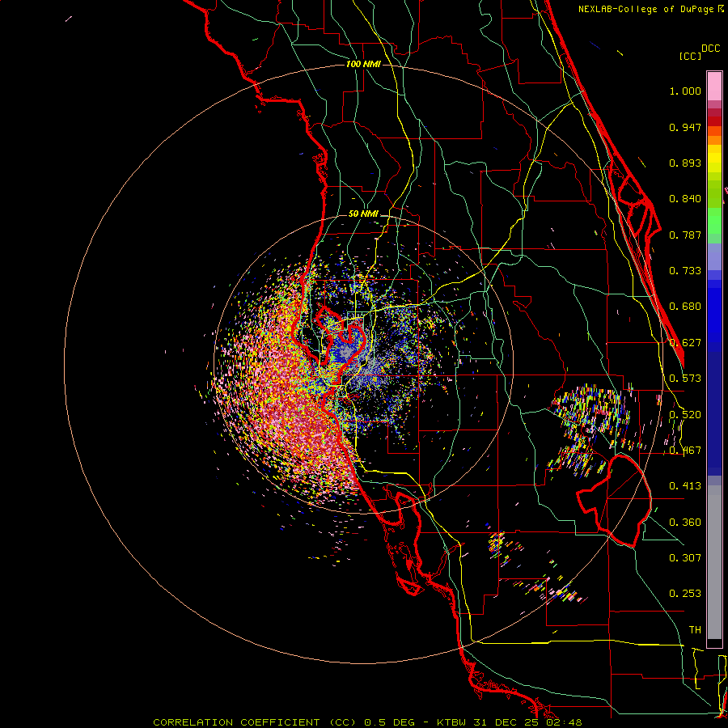
Task: Select the 0.893 scale value
Action: tap(685, 163)
